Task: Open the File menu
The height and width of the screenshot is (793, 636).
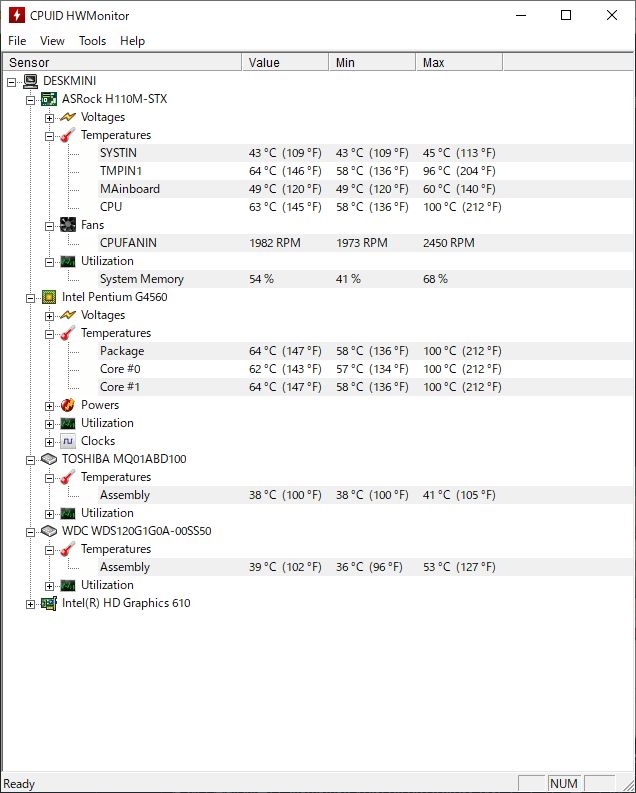Action: click(x=17, y=41)
